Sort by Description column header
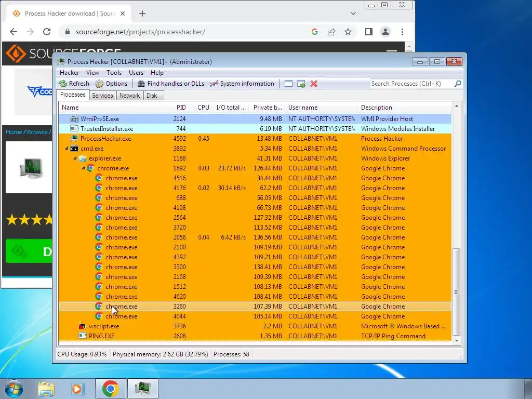The image size is (532, 399). [x=404, y=107]
